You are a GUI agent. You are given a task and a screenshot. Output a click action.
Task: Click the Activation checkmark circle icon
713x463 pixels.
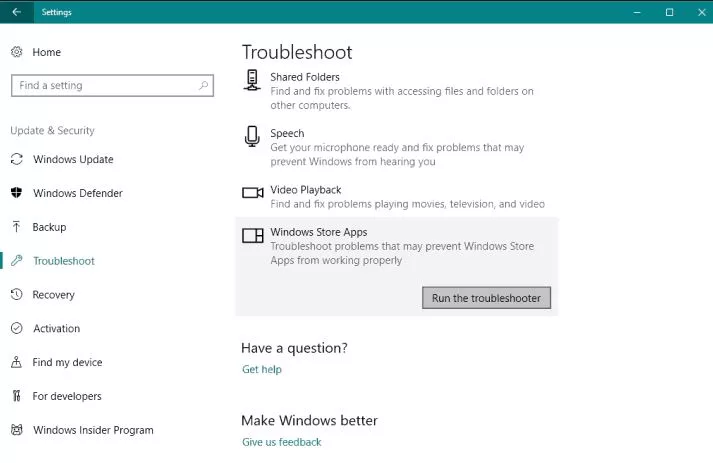coord(17,328)
